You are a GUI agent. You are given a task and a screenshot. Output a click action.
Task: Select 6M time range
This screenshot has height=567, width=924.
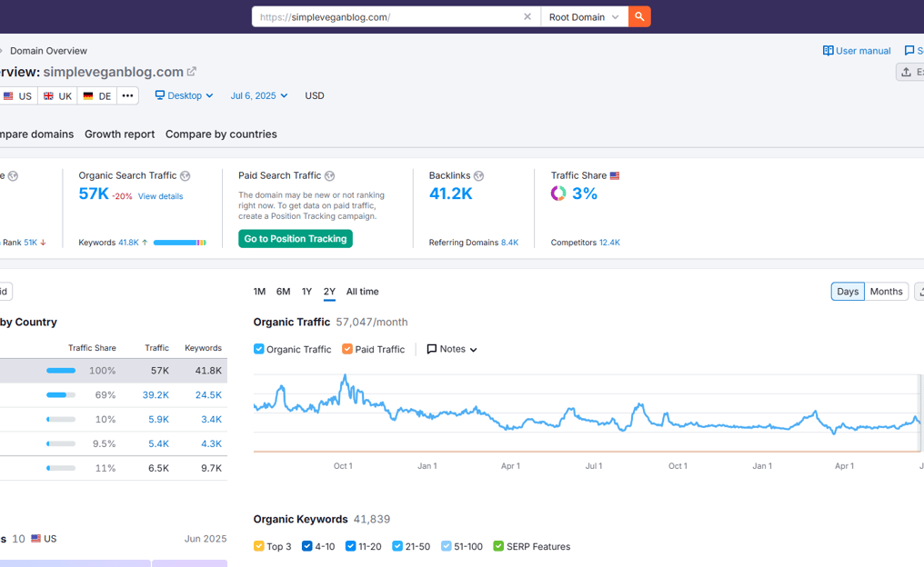click(x=284, y=292)
